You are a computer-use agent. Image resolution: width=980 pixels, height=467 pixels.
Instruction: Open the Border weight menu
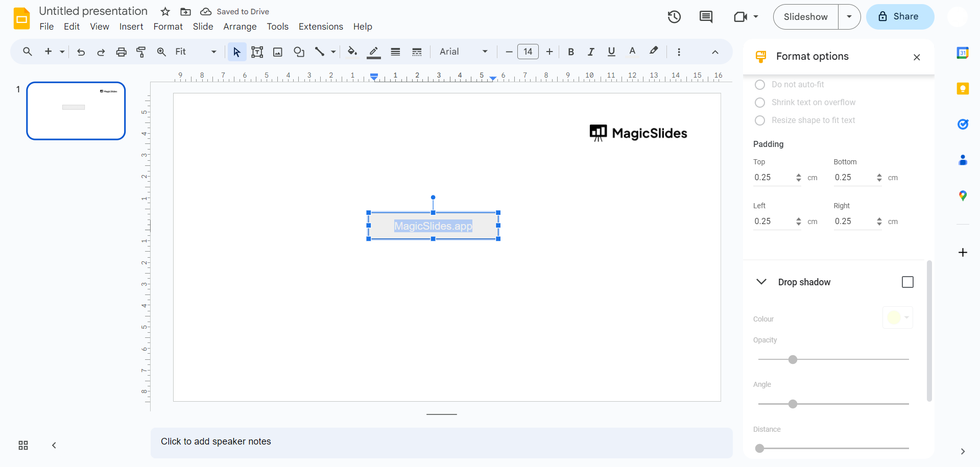coord(395,52)
